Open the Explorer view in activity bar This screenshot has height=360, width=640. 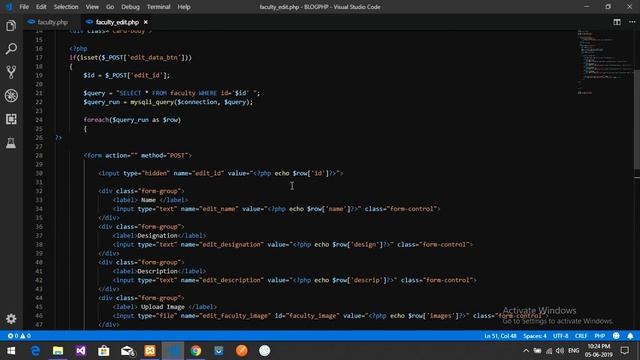click(x=11, y=26)
